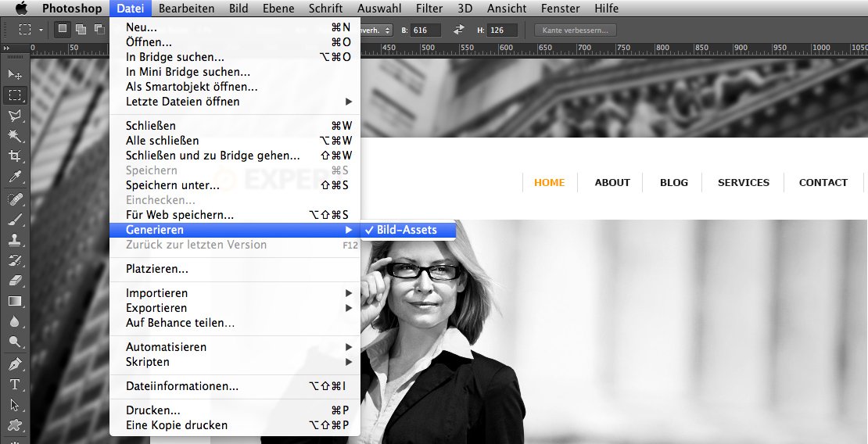Viewport: 868px width, 444px height.
Task: Expand the Skripten submenu
Action: tap(235, 362)
